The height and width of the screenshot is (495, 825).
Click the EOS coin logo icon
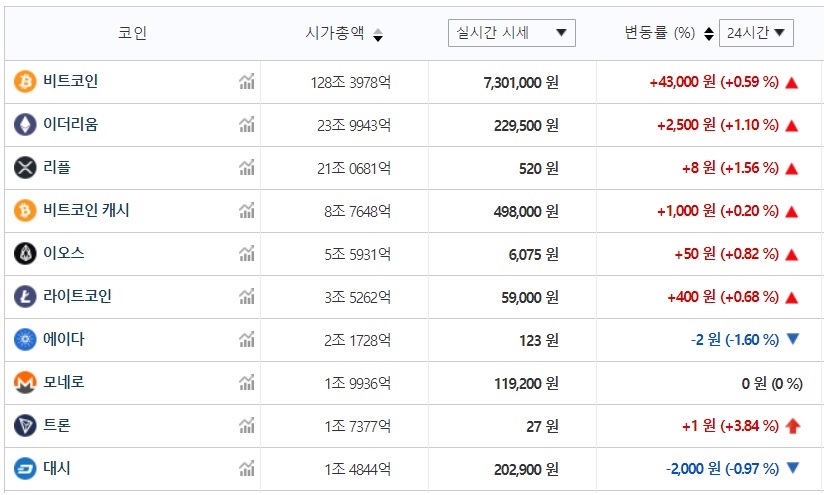click(x=25, y=254)
